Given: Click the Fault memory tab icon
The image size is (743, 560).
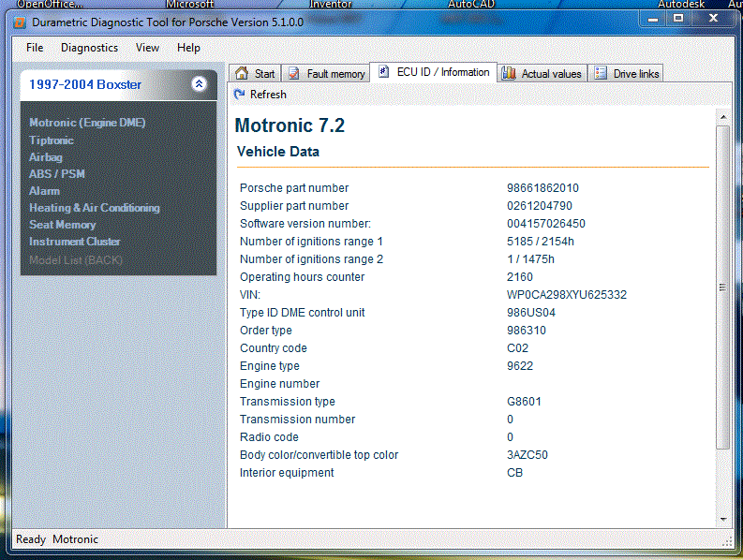Looking at the screenshot, I should click(x=294, y=73).
